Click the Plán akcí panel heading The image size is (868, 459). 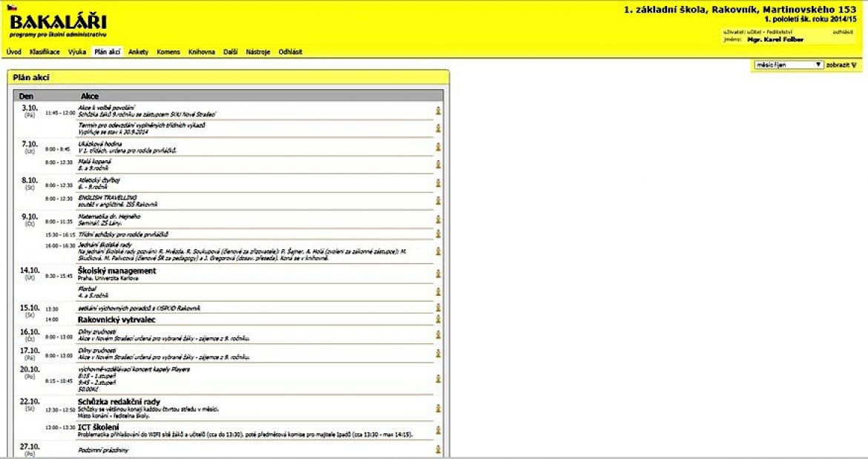tap(31, 77)
